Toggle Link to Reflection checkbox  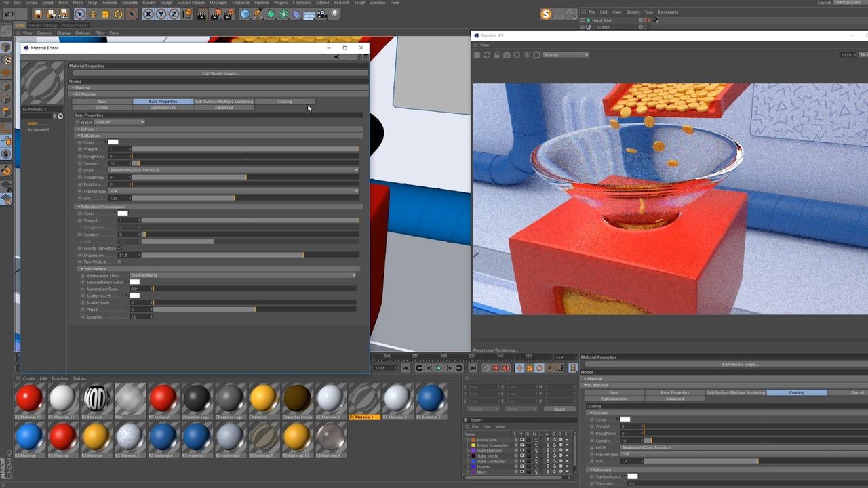coord(120,249)
